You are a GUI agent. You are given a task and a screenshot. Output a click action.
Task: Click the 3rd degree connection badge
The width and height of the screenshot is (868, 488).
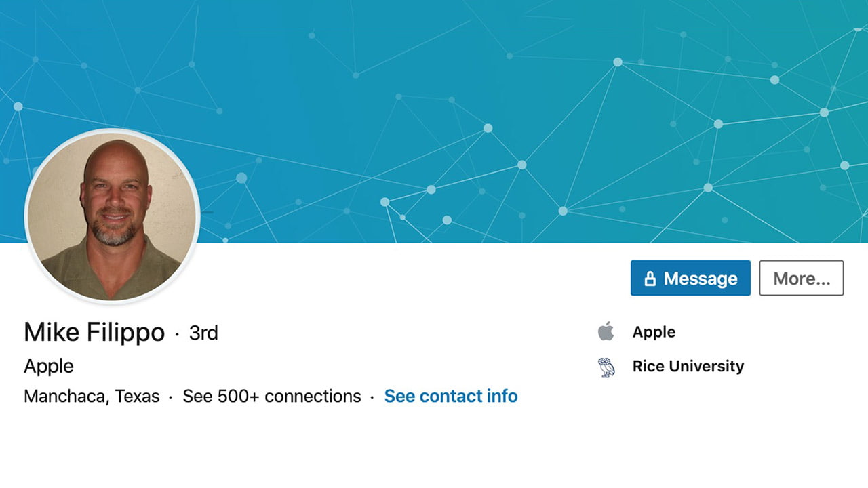click(x=203, y=333)
